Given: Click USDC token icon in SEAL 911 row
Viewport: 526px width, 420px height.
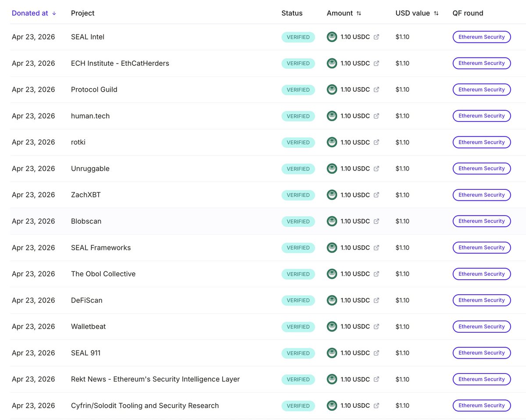Looking at the screenshot, I should 332,352.
